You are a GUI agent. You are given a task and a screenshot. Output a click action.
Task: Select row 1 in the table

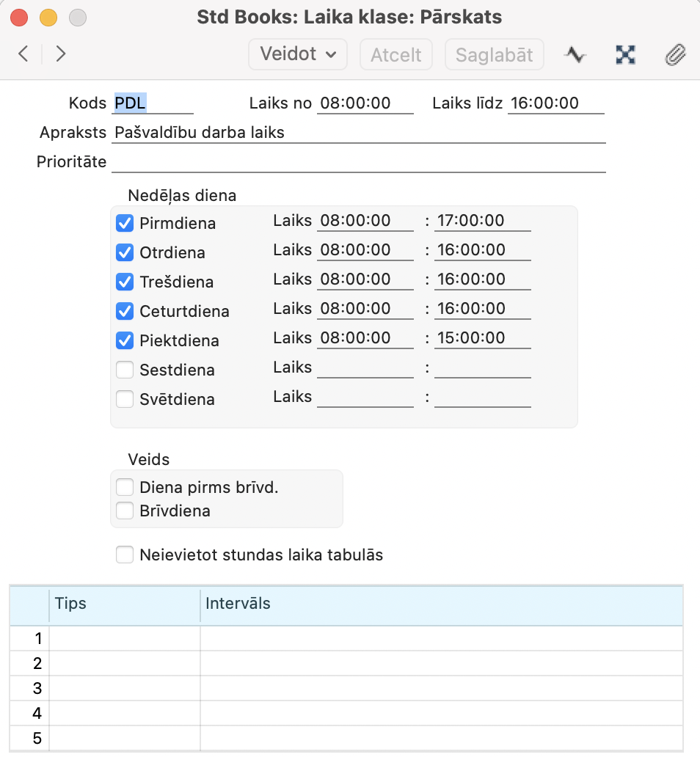point(29,639)
